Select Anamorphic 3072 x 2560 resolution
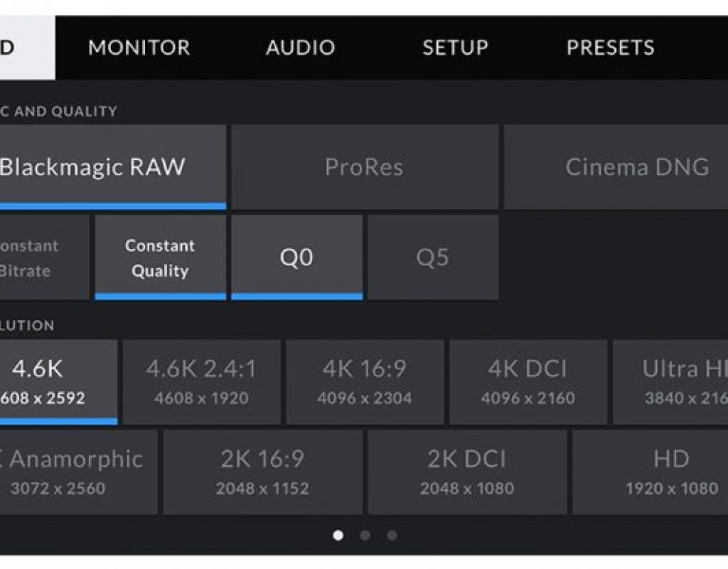 click(x=78, y=472)
